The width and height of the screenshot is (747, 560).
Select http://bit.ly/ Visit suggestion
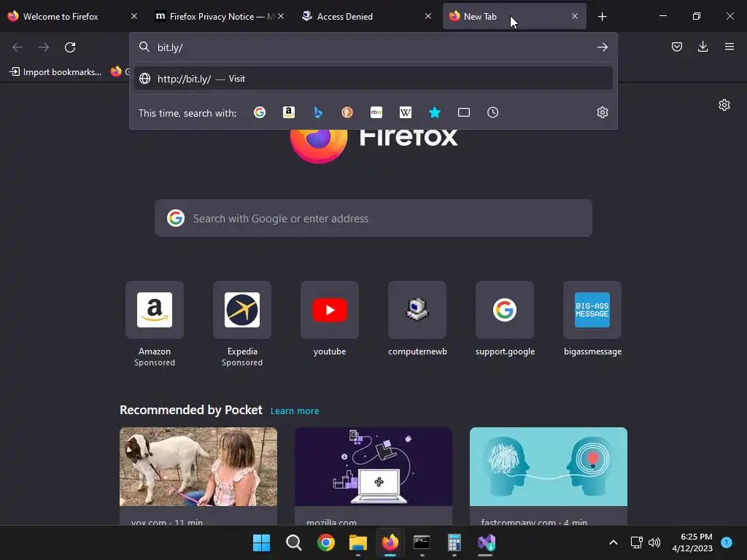click(x=373, y=79)
